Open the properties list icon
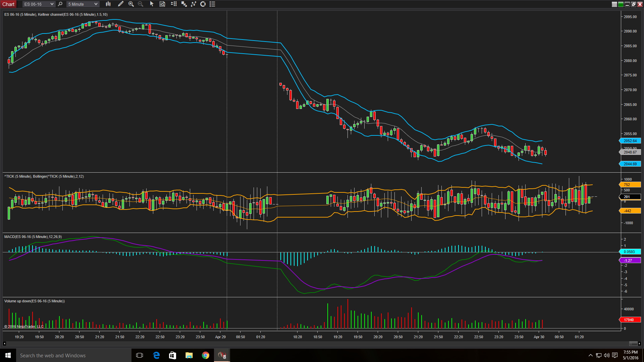The image size is (644, 362). coord(212,4)
